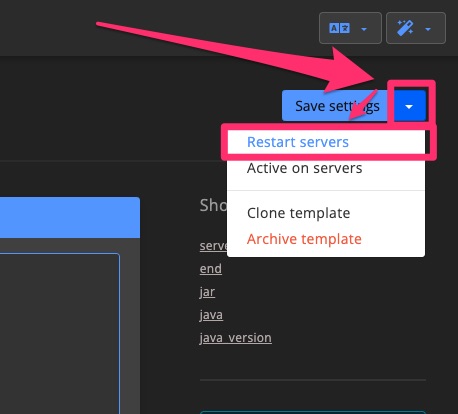Click the translate language icon
458x414 pixels.
(339, 28)
